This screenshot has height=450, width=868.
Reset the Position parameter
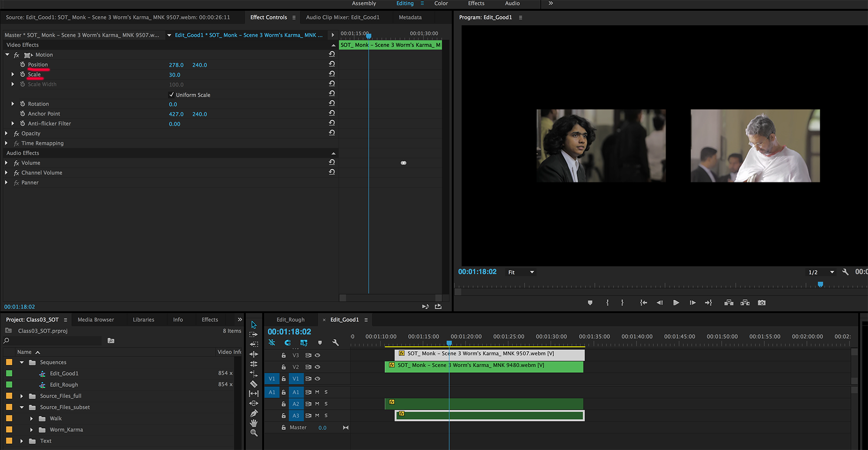point(331,64)
